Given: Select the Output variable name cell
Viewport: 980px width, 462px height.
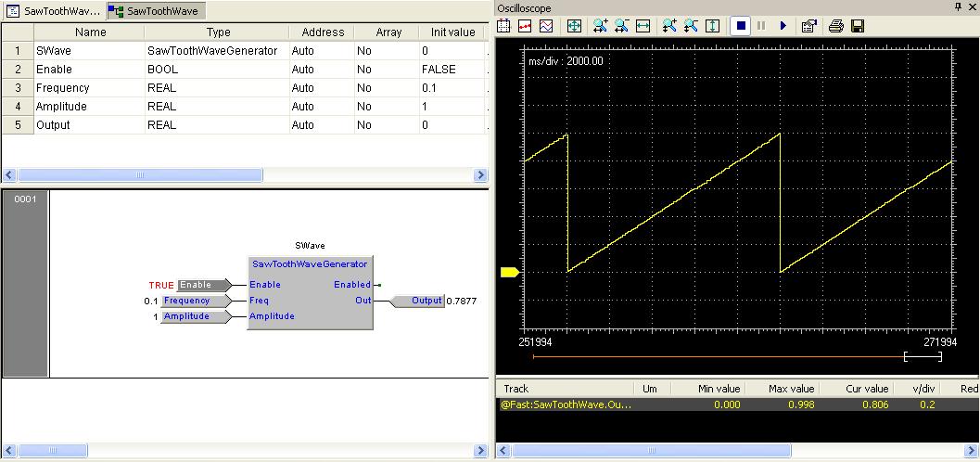Looking at the screenshot, I should pyautogui.click(x=89, y=125).
